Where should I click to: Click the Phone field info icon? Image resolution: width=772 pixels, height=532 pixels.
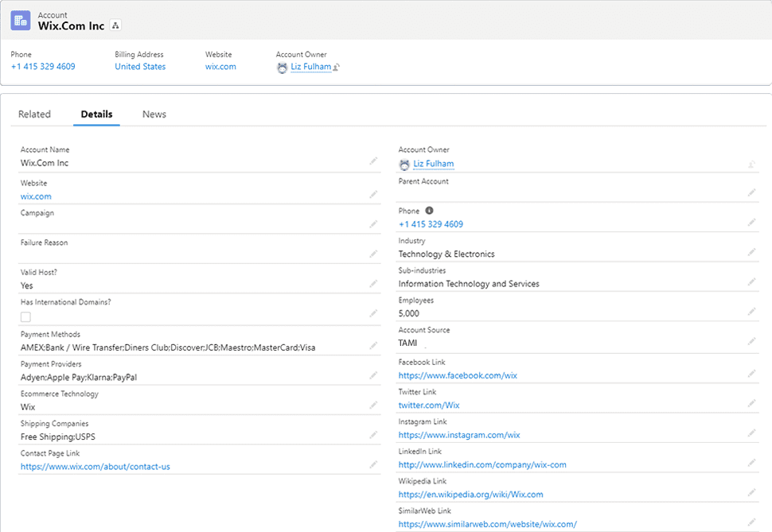(430, 211)
